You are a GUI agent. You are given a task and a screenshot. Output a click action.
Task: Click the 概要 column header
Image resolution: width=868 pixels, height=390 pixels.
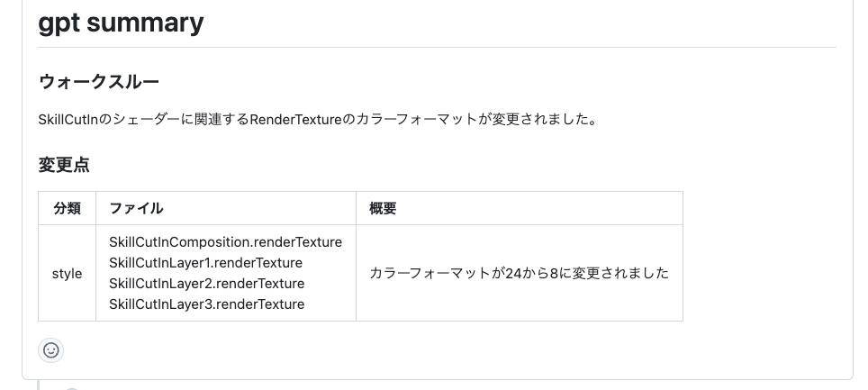pyautogui.click(x=384, y=208)
